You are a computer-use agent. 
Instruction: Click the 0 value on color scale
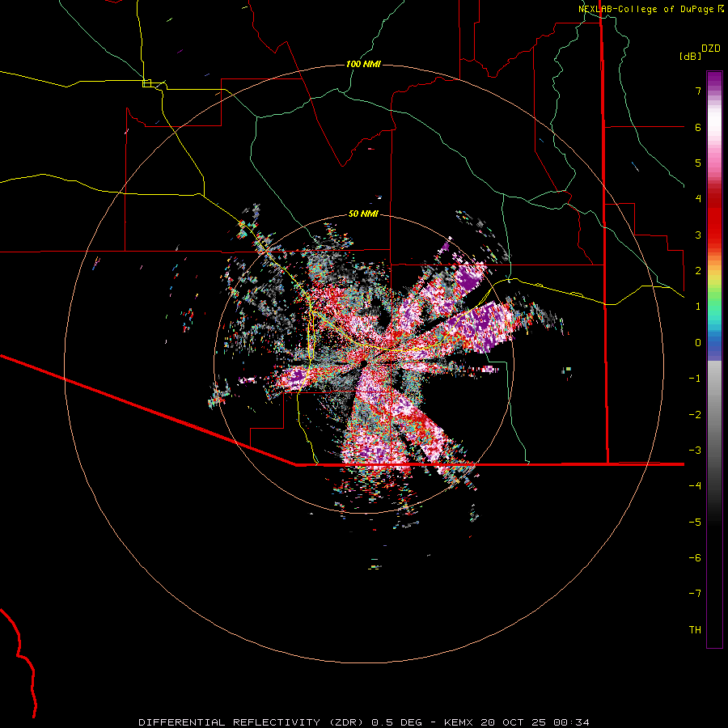pos(698,343)
